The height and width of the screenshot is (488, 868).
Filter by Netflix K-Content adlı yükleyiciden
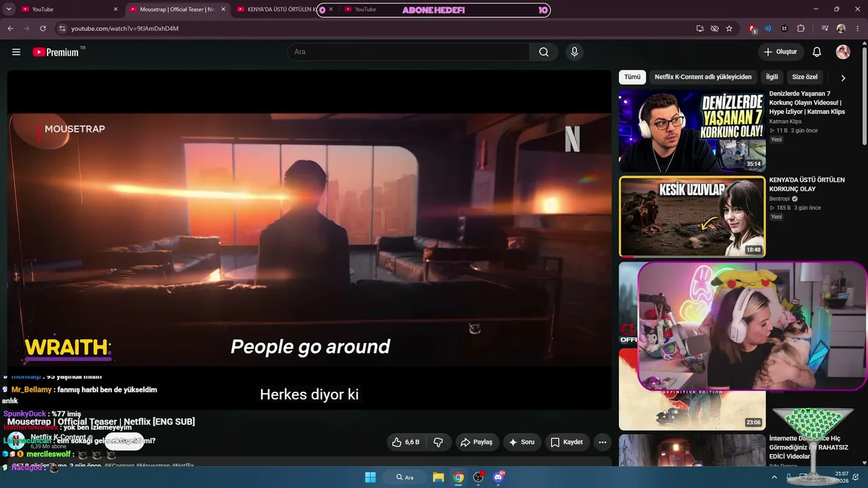pyautogui.click(x=703, y=77)
